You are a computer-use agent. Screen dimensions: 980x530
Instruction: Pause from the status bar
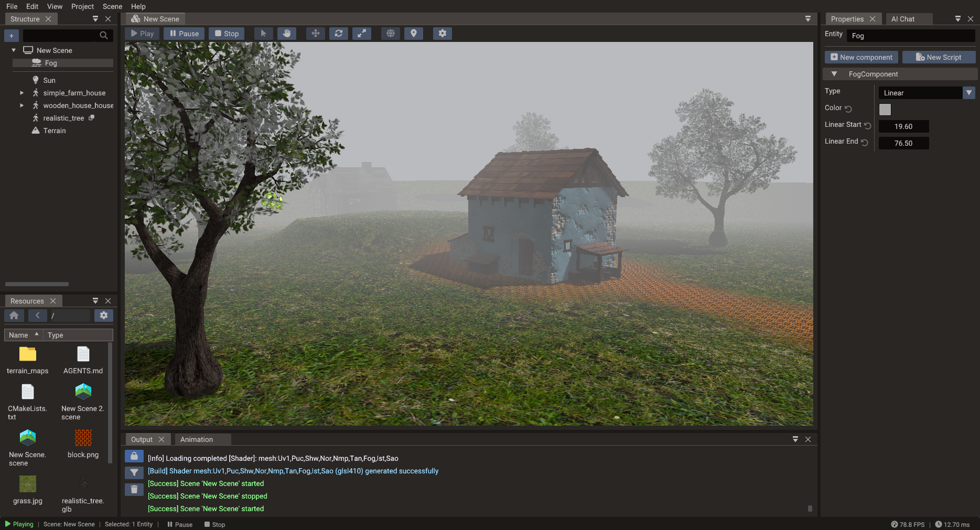point(180,524)
